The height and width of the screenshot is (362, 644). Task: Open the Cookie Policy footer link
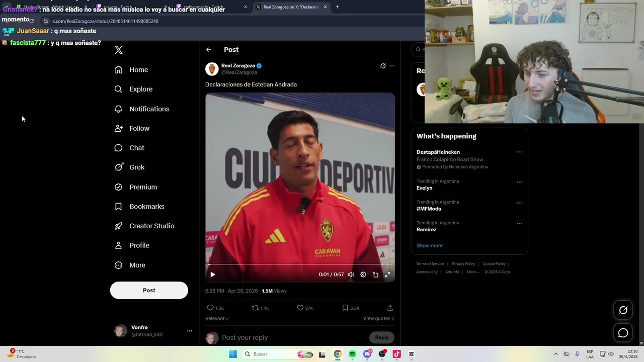point(494,264)
